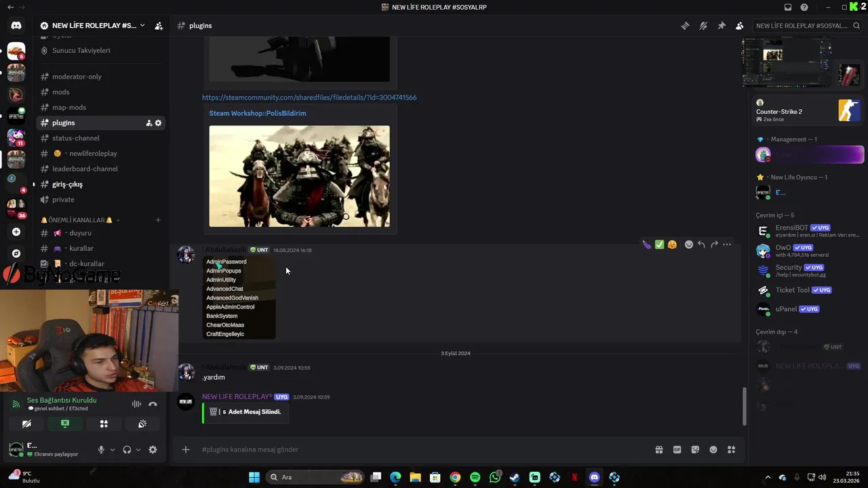Edit plugins channel gear icon
This screenshot has width=868, height=488.
[159, 123]
